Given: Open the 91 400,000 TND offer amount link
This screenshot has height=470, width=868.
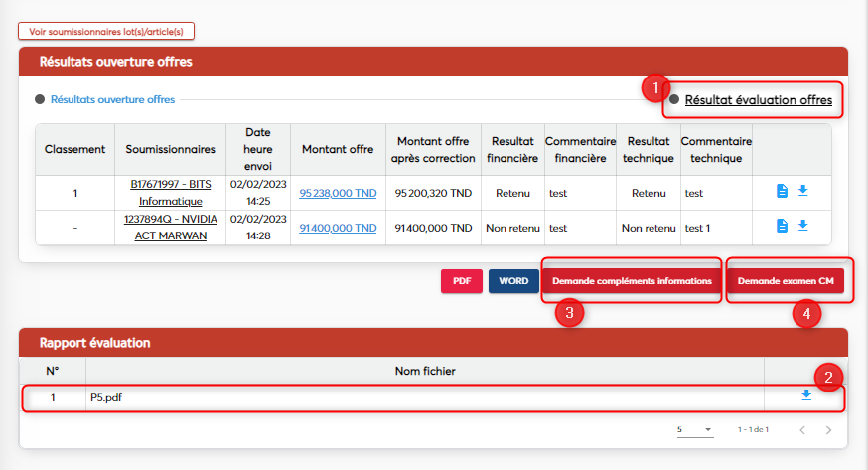Looking at the screenshot, I should 338,228.
